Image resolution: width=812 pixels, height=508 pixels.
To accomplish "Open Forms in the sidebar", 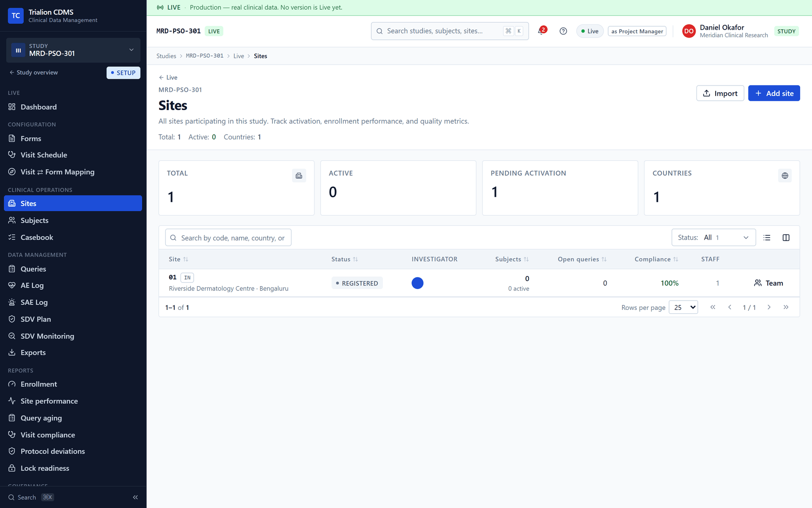I will point(73,138).
